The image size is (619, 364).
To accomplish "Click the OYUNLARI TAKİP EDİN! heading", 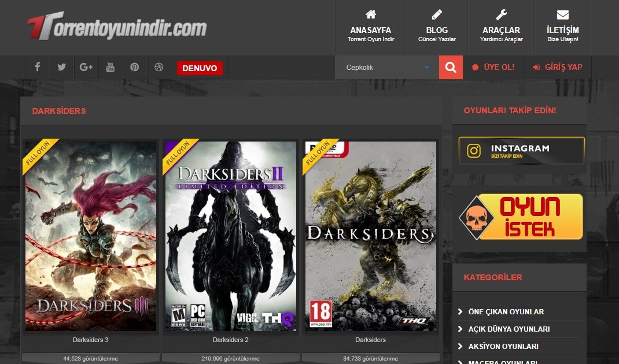I will (510, 110).
